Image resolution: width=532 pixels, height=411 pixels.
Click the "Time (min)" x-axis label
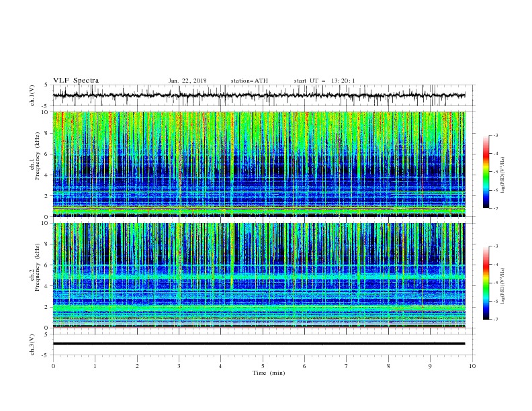point(269,373)
